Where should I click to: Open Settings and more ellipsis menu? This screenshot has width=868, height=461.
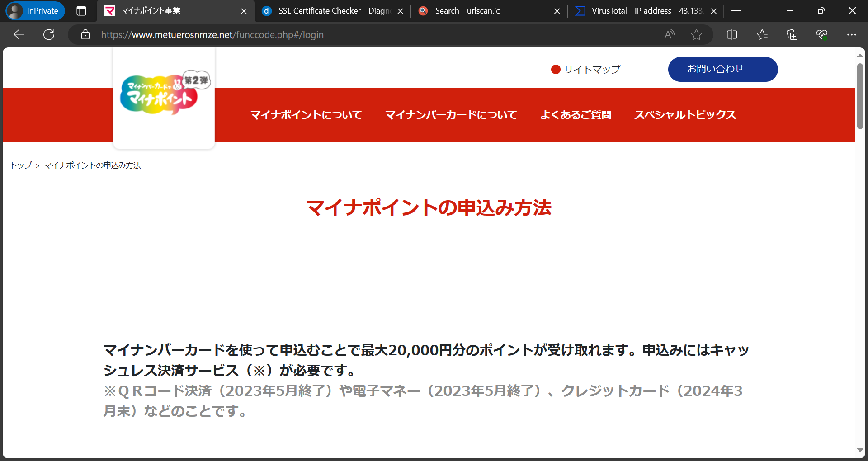(852, 34)
